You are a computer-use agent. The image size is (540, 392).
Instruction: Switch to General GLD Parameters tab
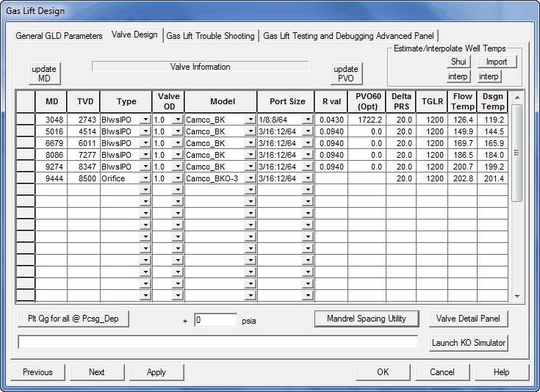(x=60, y=35)
